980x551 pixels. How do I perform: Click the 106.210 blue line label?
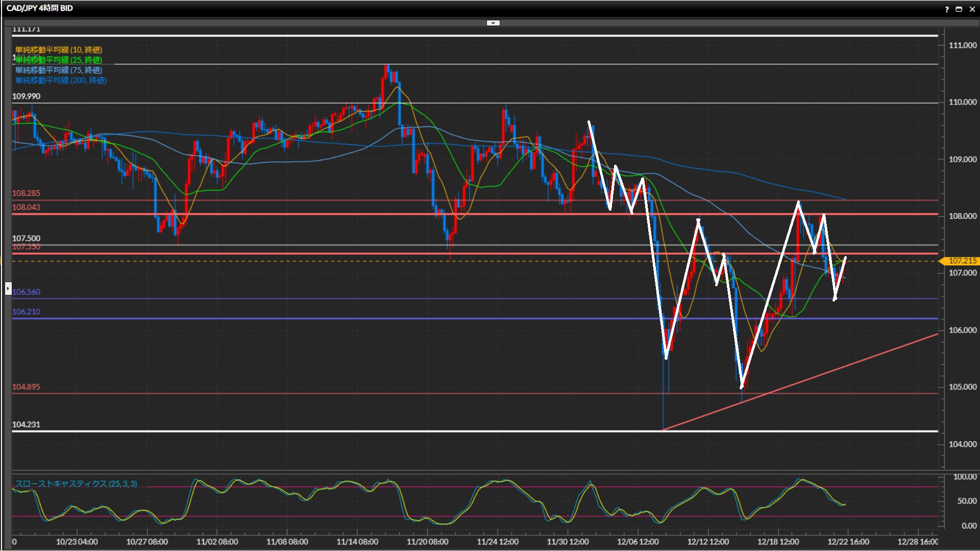click(x=26, y=312)
